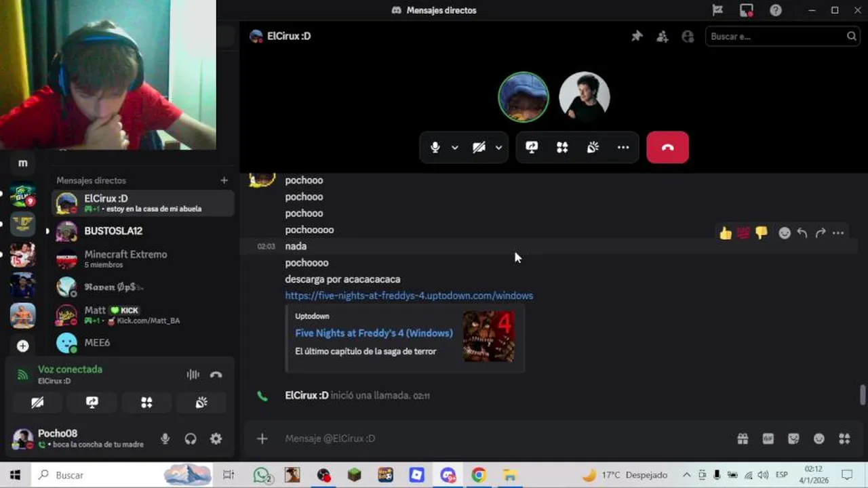
Task: React with the 100 emoji on message
Action: click(743, 233)
